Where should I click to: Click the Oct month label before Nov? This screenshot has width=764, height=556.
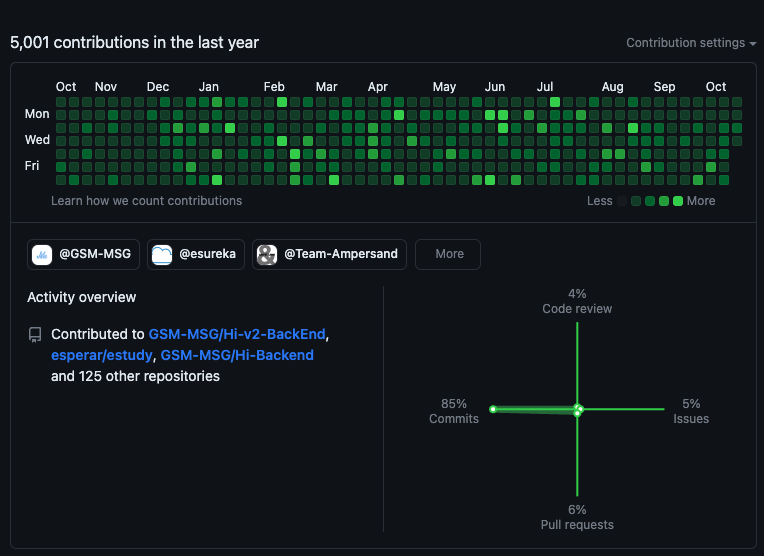click(66, 87)
